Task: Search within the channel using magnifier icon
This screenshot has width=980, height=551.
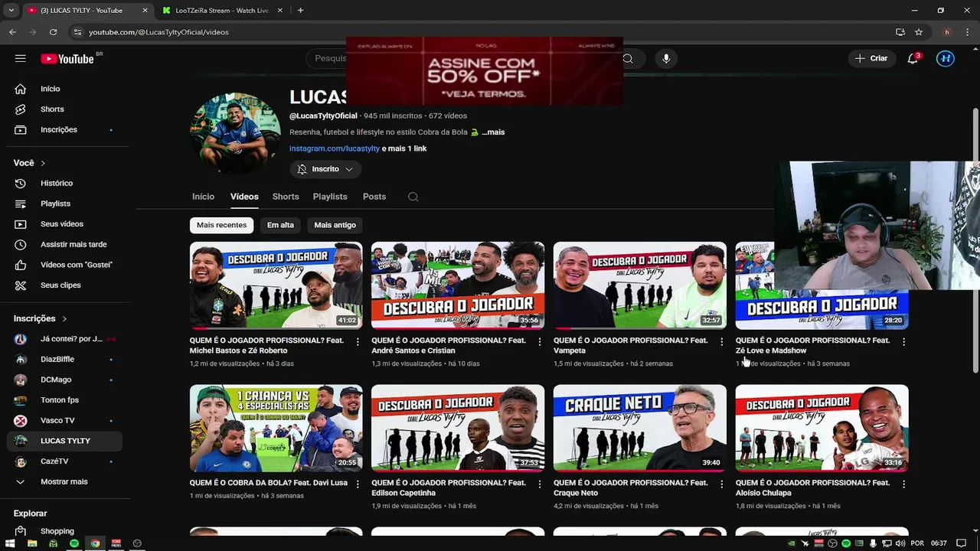Action: pyautogui.click(x=413, y=197)
